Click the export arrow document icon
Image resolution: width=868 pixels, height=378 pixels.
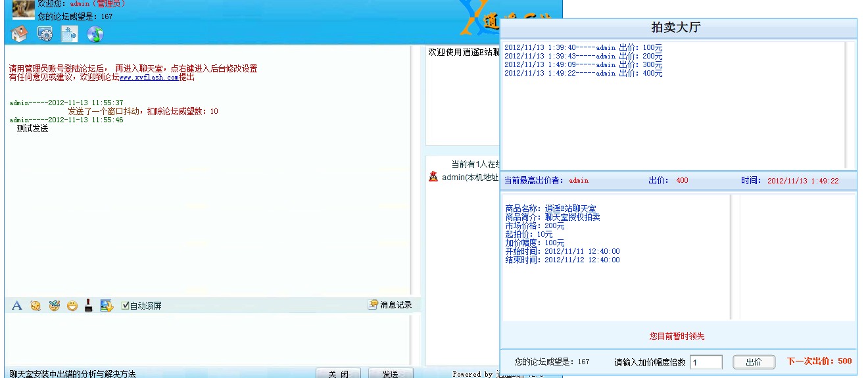coord(70,34)
